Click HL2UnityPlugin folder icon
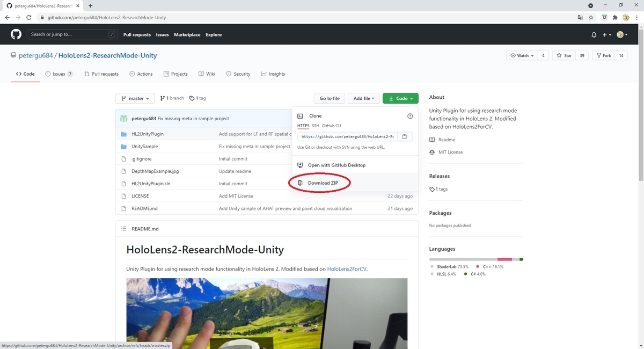The image size is (644, 349). coord(123,134)
